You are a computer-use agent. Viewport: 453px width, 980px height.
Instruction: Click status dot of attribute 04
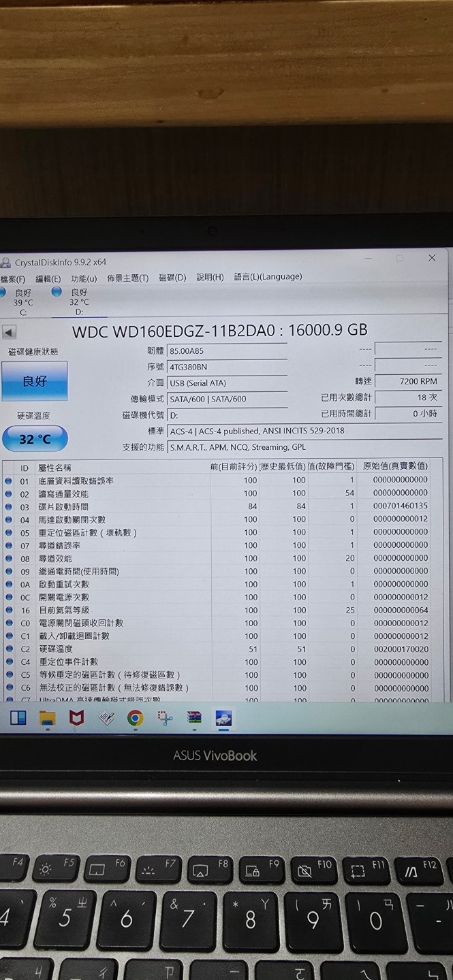pyautogui.click(x=9, y=519)
